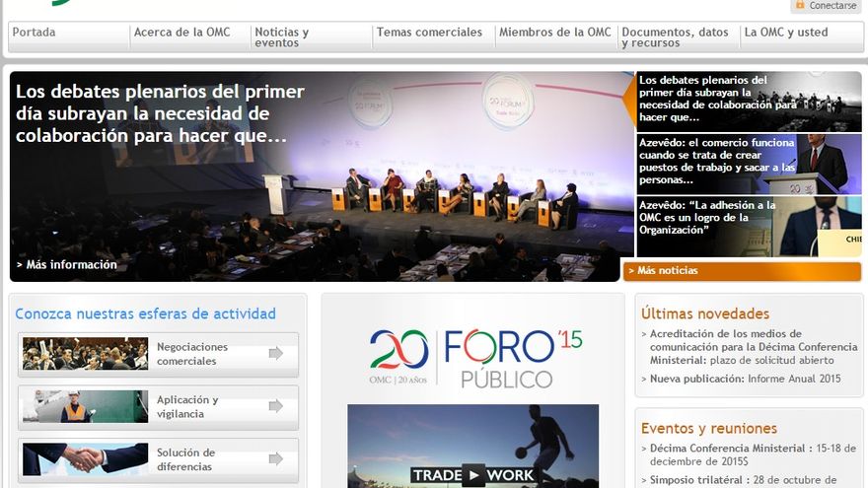Open the Temas comerciales menu
Image resolution: width=868 pixels, height=488 pixels.
pos(429,33)
